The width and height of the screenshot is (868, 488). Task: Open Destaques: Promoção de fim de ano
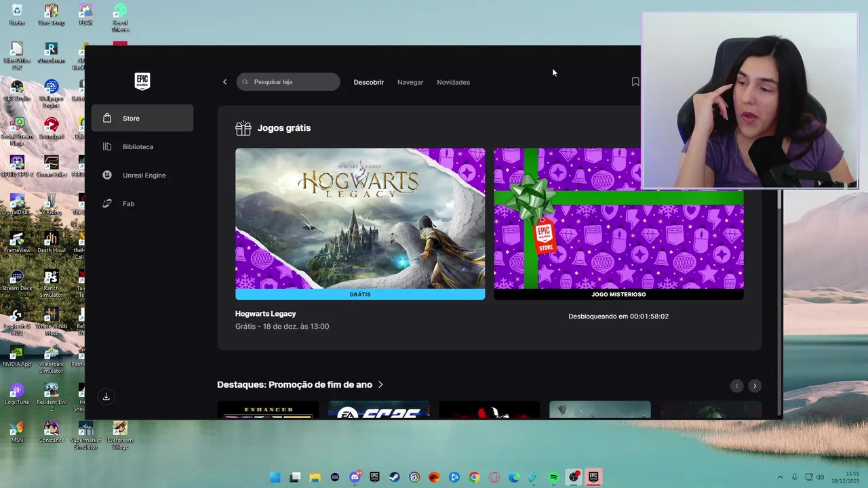294,384
